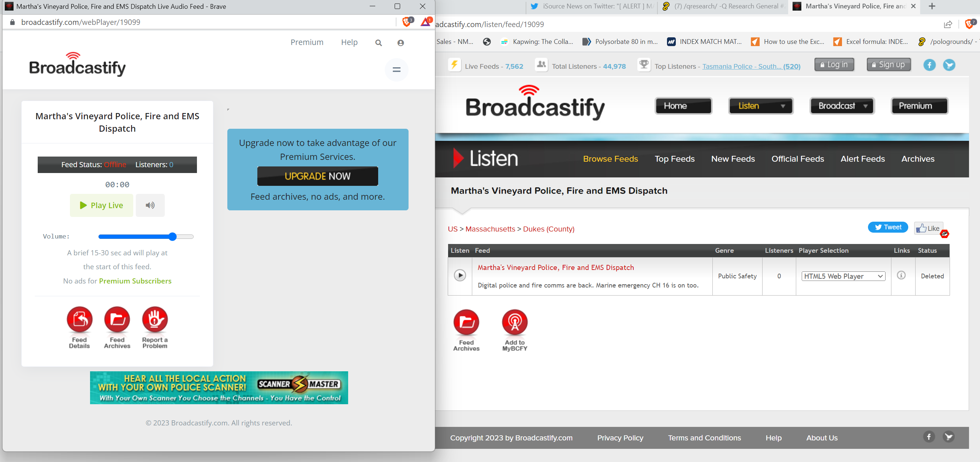Click the Scanner Master ad banner
This screenshot has width=980, height=462.
(x=219, y=388)
